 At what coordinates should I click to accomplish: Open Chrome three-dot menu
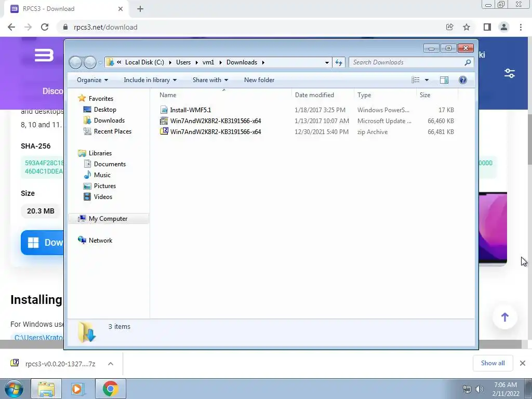[x=521, y=27]
